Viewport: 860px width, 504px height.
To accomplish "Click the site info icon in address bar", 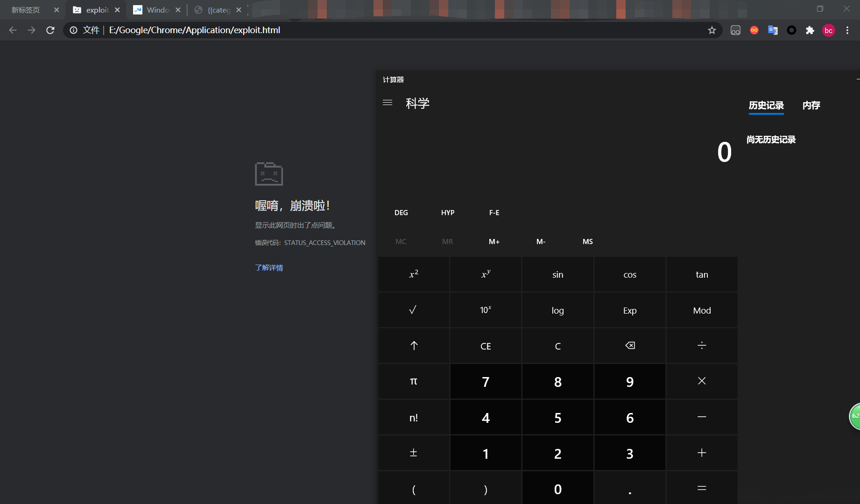I will (x=73, y=30).
